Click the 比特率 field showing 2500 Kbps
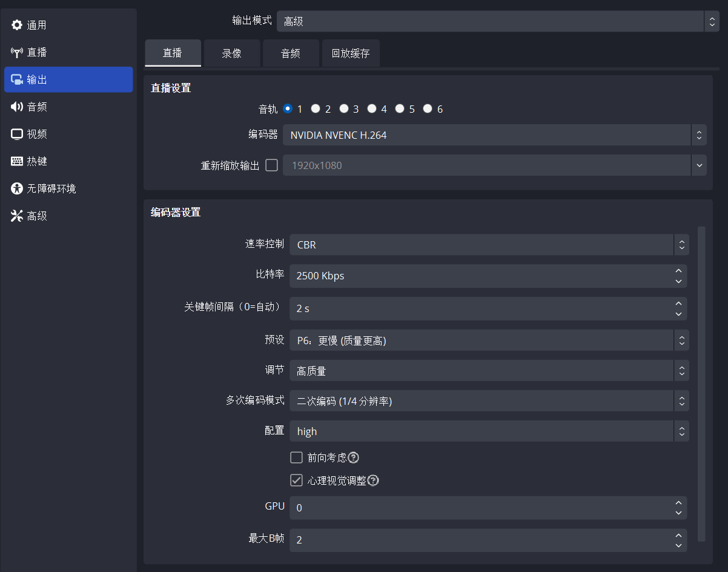Viewport: 728px width, 572px height. coord(488,276)
